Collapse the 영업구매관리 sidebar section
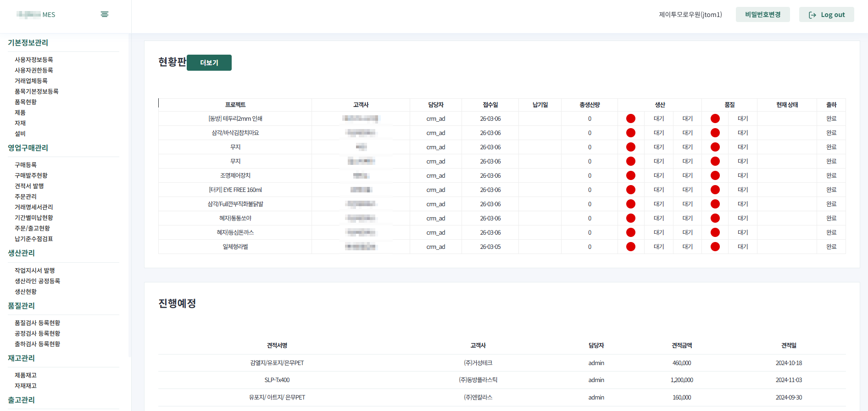Image resolution: width=868 pixels, height=411 pixels. pyautogui.click(x=28, y=148)
